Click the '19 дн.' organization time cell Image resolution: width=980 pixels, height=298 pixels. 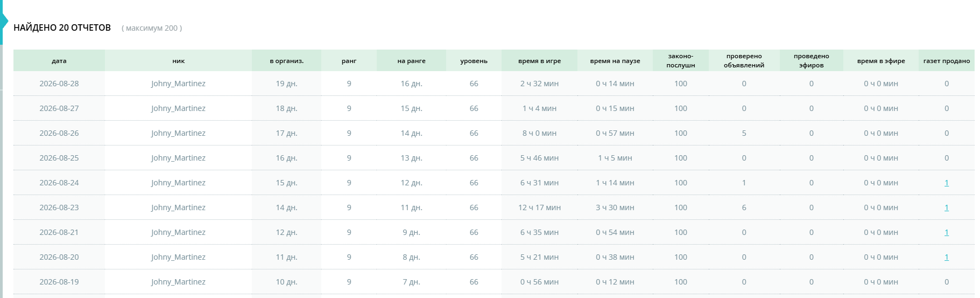pyautogui.click(x=287, y=84)
